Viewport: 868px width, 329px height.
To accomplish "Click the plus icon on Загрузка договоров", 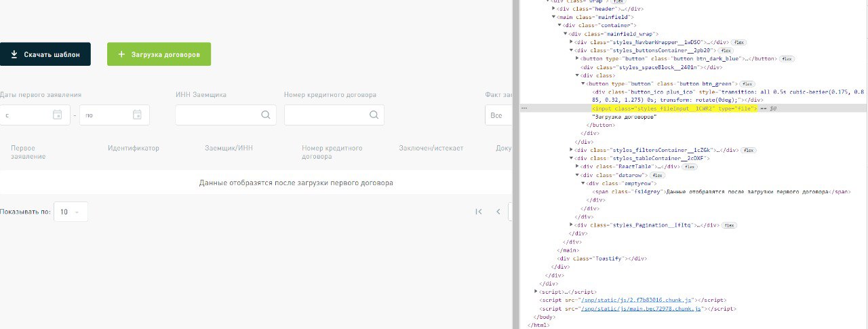I will (x=121, y=54).
